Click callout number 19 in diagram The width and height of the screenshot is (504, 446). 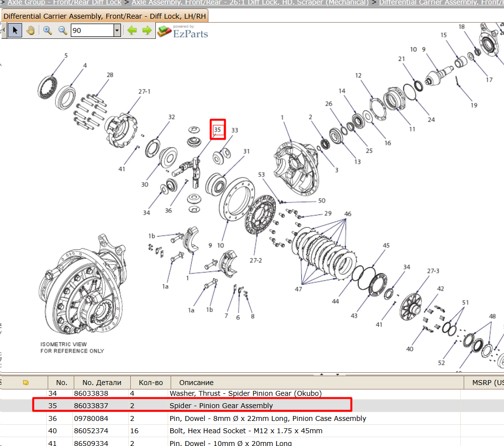(x=474, y=105)
